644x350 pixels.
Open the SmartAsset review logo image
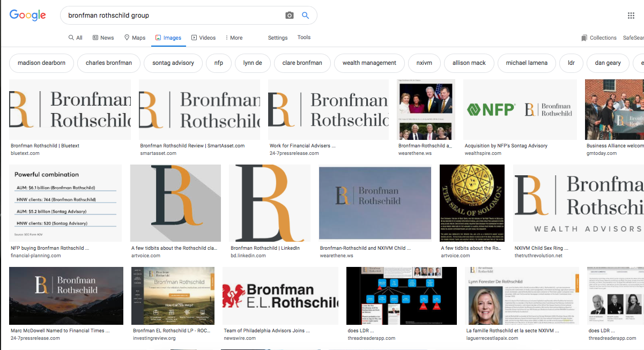coord(199,110)
